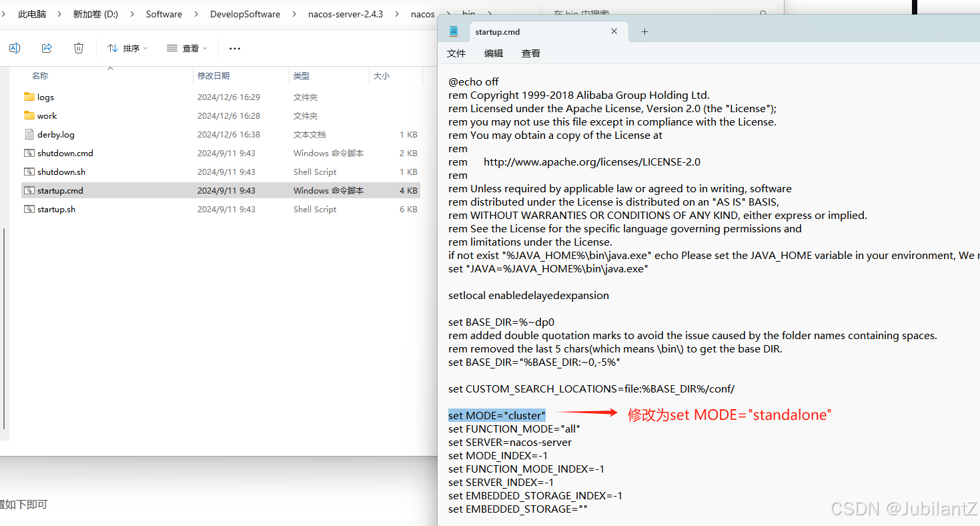The width and height of the screenshot is (980, 526).
Task: Click the delete trash icon
Action: (78, 47)
